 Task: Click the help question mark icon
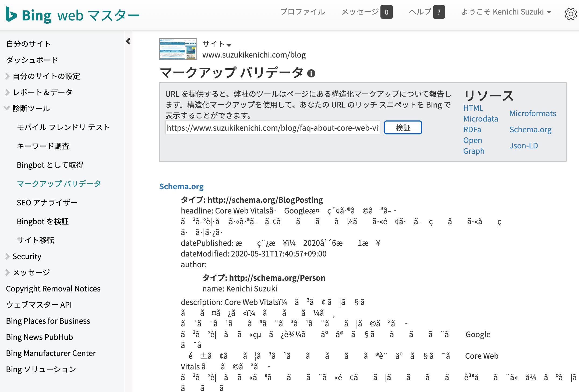pyautogui.click(x=439, y=12)
